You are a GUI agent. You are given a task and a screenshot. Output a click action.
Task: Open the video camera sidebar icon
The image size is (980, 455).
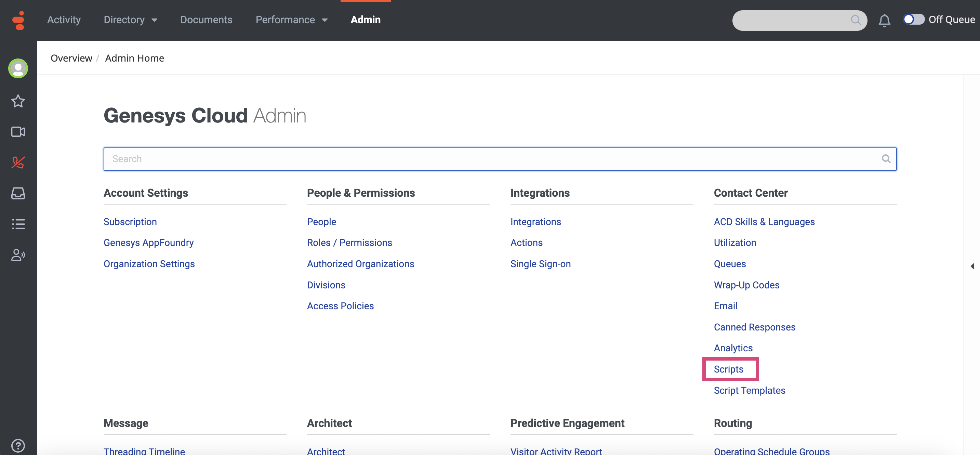coord(18,132)
